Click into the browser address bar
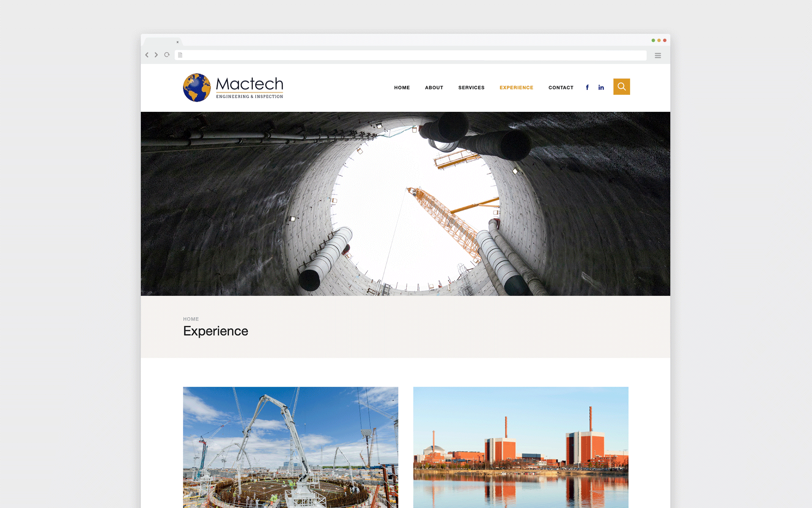The height and width of the screenshot is (508, 812). 411,55
